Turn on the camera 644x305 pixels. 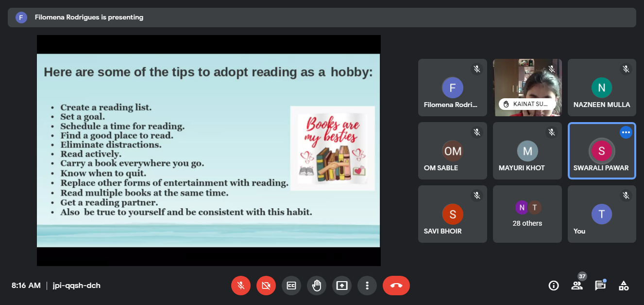266,286
